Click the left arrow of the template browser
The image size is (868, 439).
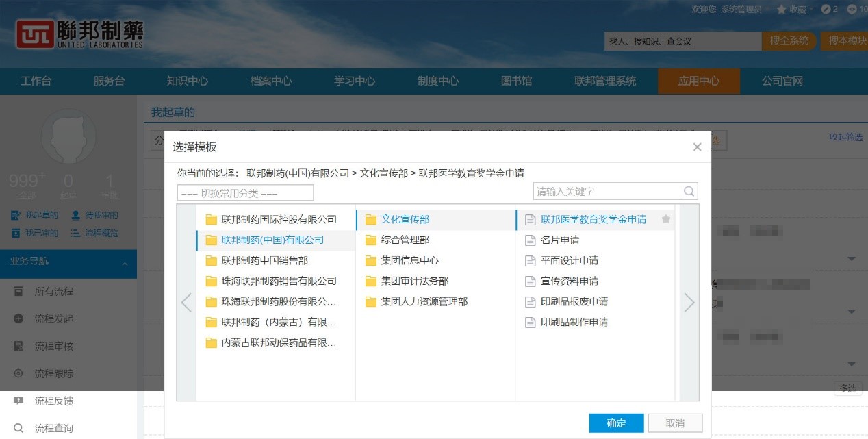(186, 302)
